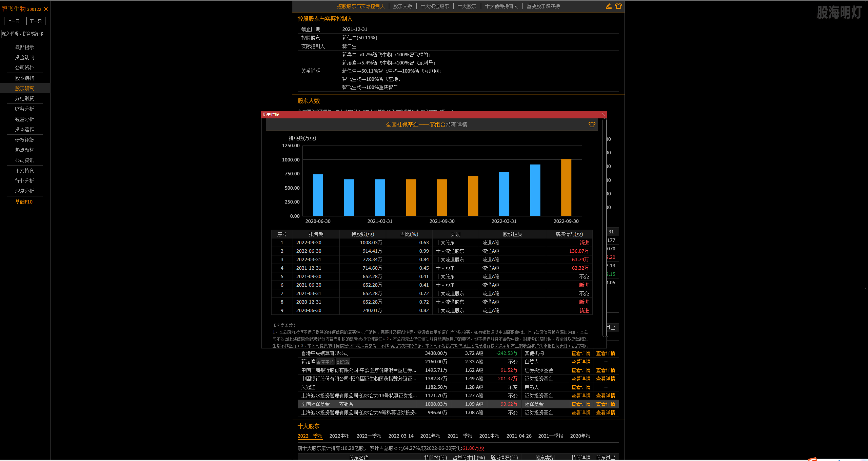Image resolution: width=868 pixels, height=461 pixels.
Task: Open 资本运作 in the sidebar
Action: point(24,129)
